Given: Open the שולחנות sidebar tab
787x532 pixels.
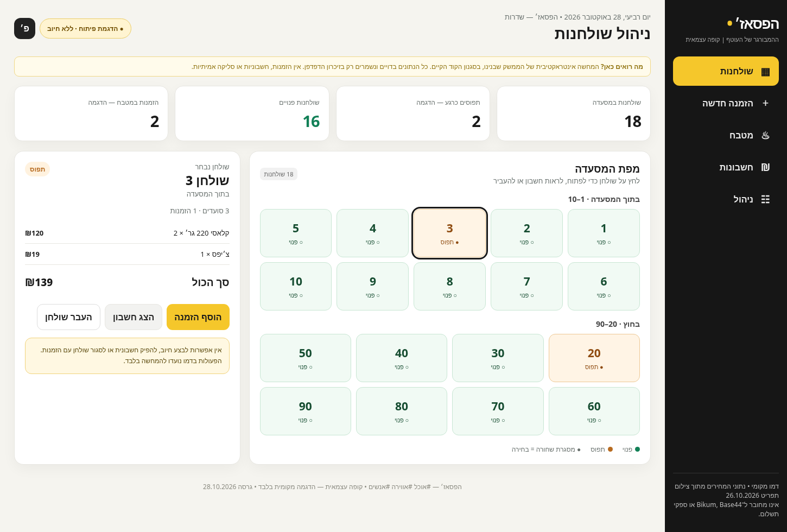Looking at the screenshot, I should 726,71.
